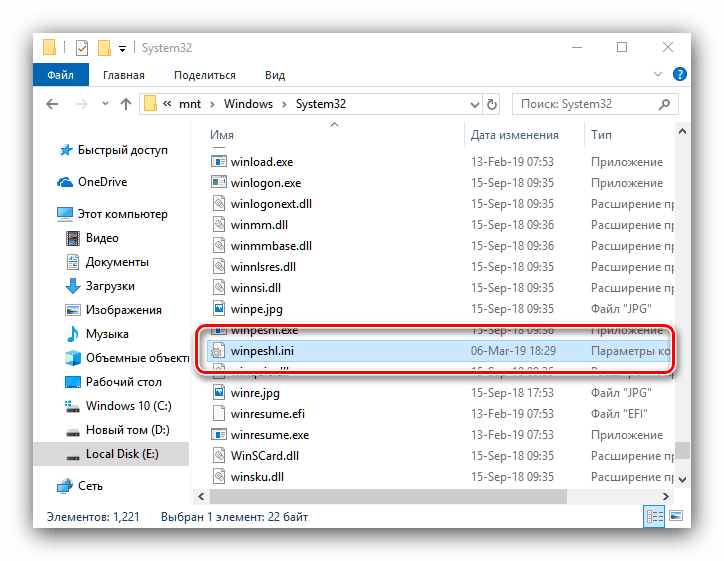Select Этот компьютер in navigation pane
The width and height of the screenshot is (724, 561).
click(x=112, y=214)
